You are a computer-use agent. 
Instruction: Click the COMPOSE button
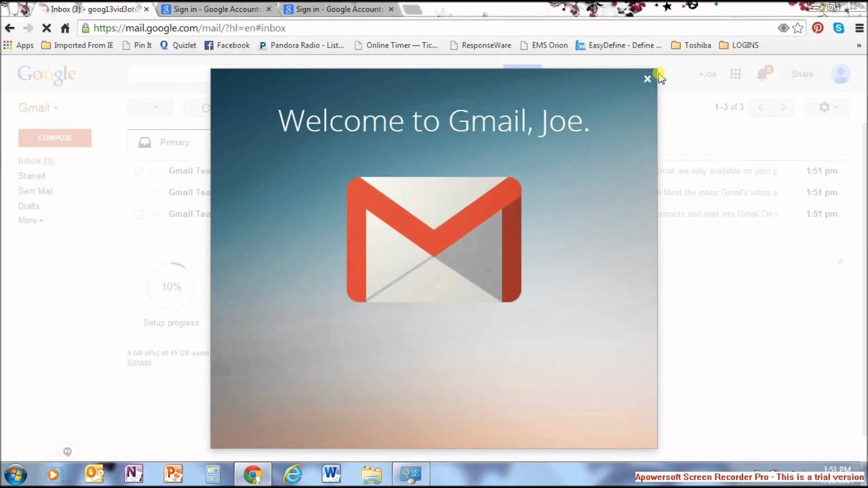[x=55, y=138]
